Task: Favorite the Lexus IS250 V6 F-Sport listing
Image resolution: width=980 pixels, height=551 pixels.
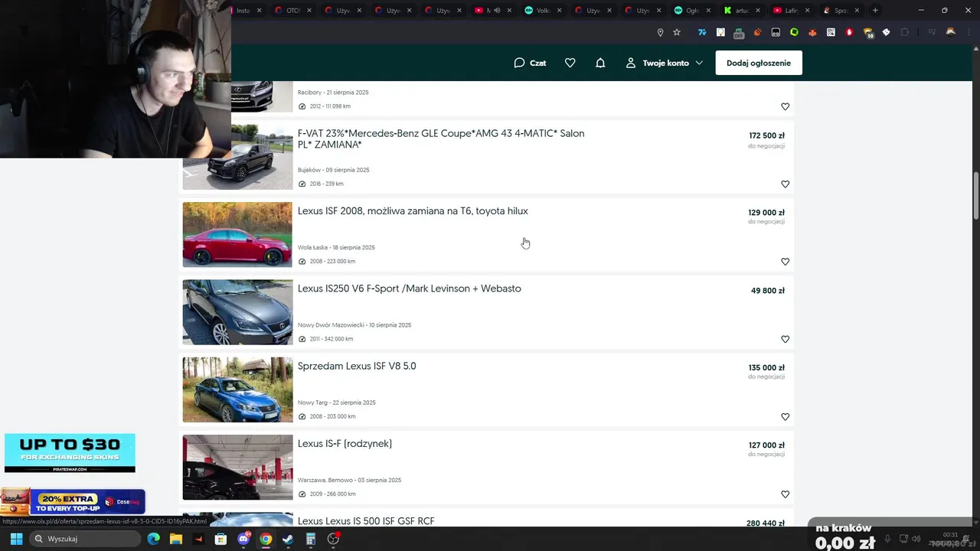Action: 785,339
